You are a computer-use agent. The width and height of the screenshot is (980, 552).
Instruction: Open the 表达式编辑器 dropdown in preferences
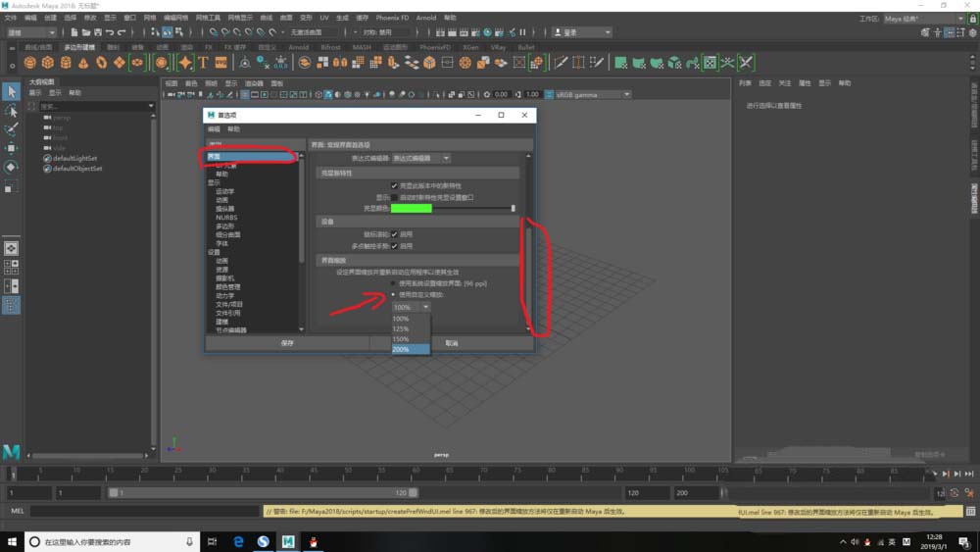coord(420,158)
